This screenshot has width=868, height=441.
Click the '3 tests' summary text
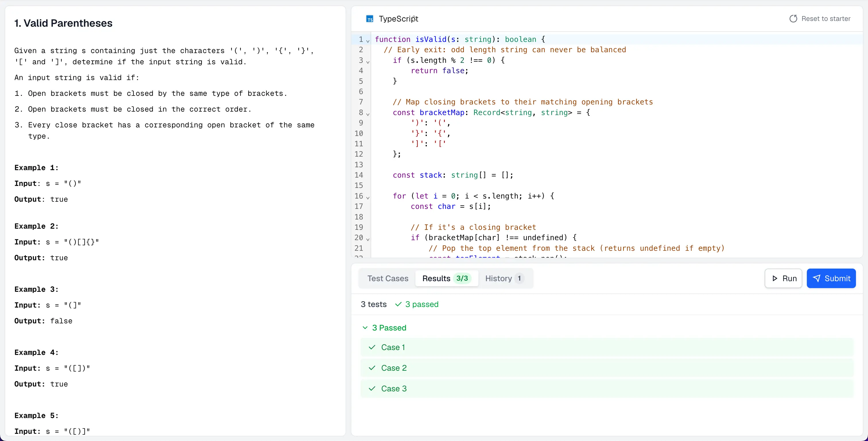pyautogui.click(x=373, y=304)
